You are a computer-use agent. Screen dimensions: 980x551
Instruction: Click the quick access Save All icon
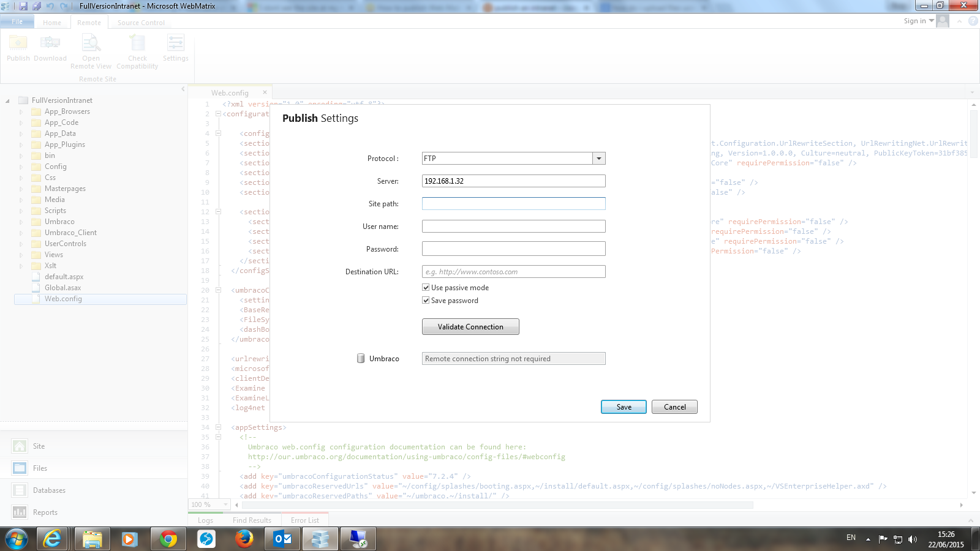[37, 6]
